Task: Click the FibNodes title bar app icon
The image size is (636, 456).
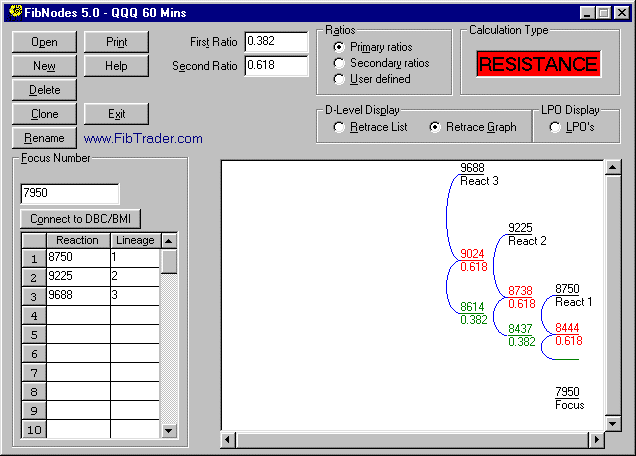Action: click(15, 12)
